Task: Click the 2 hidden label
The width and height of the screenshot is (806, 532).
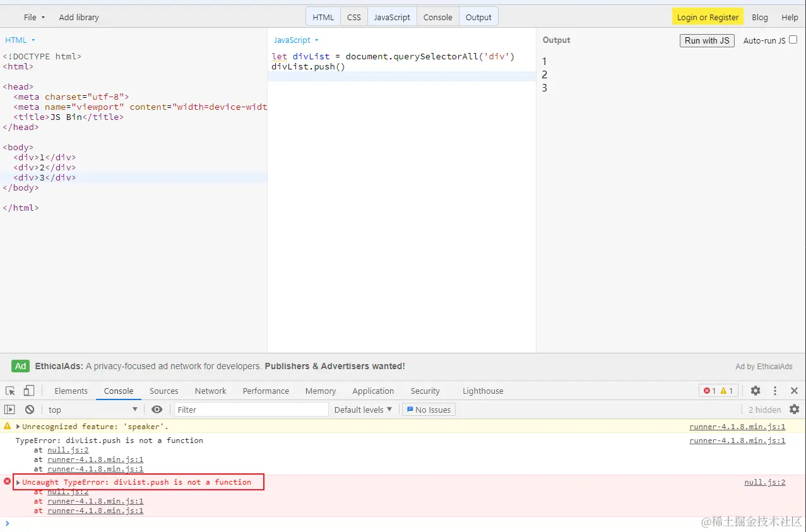Action: pos(765,410)
